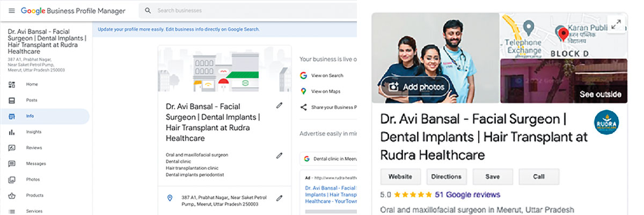Screen dimensions: 644x215
Task: Edit the business name with pencil icon
Action: click(x=279, y=105)
